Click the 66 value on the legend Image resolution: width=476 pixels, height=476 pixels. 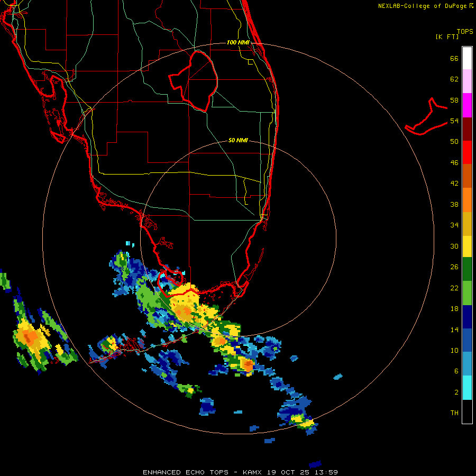point(454,59)
